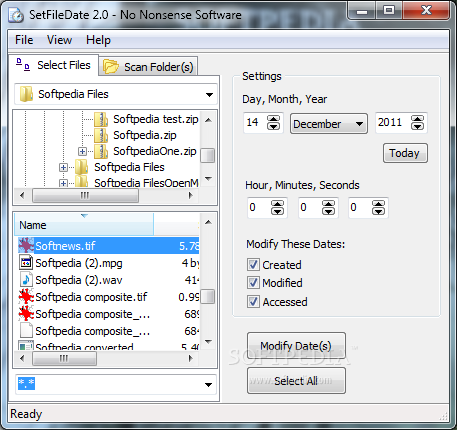Screen dimensions: 457x430
Task: Click the Softpedia (2).wav audio file icon
Action: tap(26, 280)
